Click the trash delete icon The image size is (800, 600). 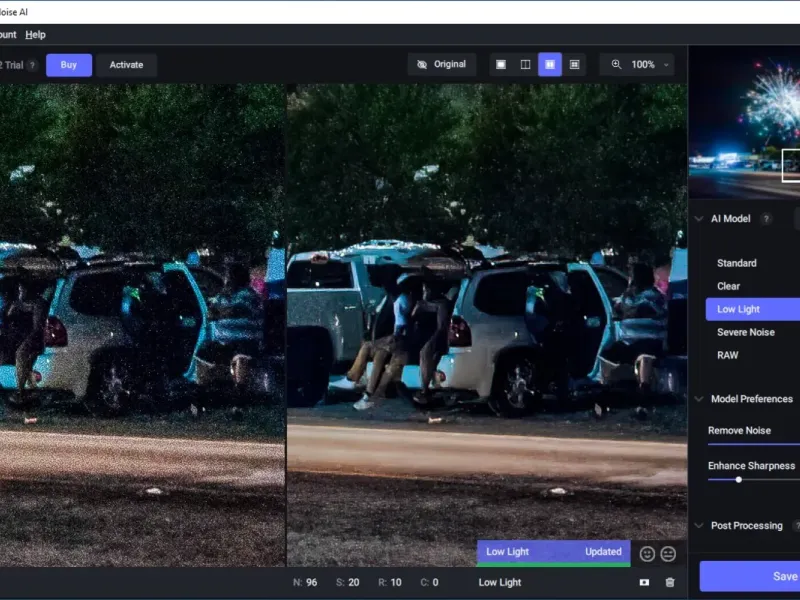670,582
